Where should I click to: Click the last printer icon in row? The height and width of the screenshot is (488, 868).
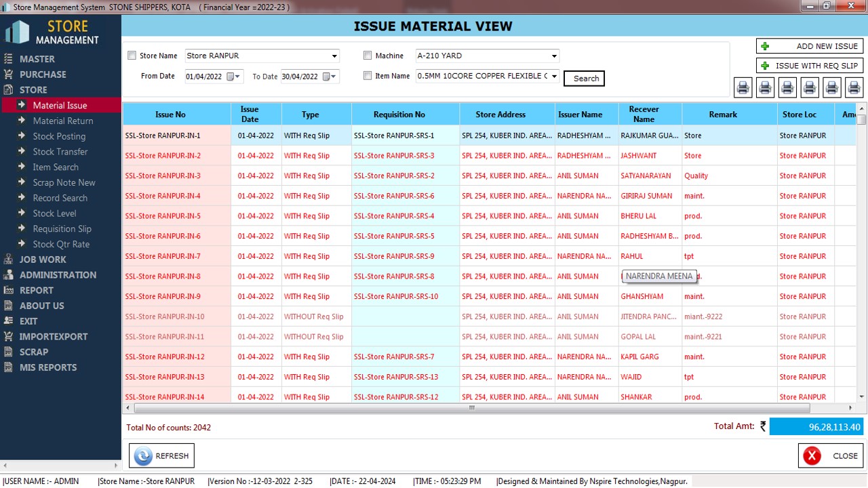click(x=854, y=87)
